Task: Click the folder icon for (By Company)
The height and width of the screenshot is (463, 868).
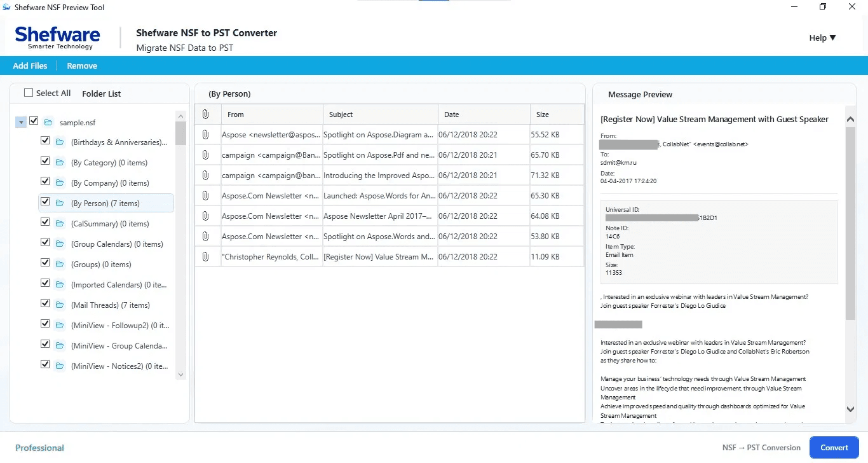Action: (60, 183)
